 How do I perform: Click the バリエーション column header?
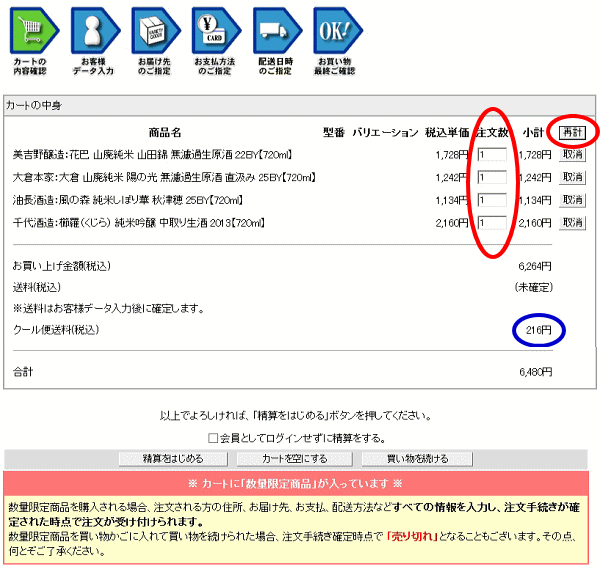[x=385, y=132]
